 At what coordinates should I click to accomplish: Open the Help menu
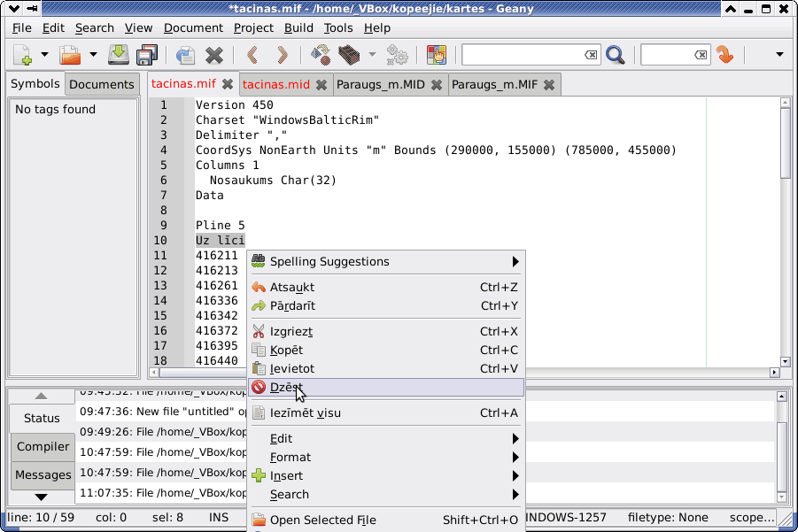[x=377, y=28]
